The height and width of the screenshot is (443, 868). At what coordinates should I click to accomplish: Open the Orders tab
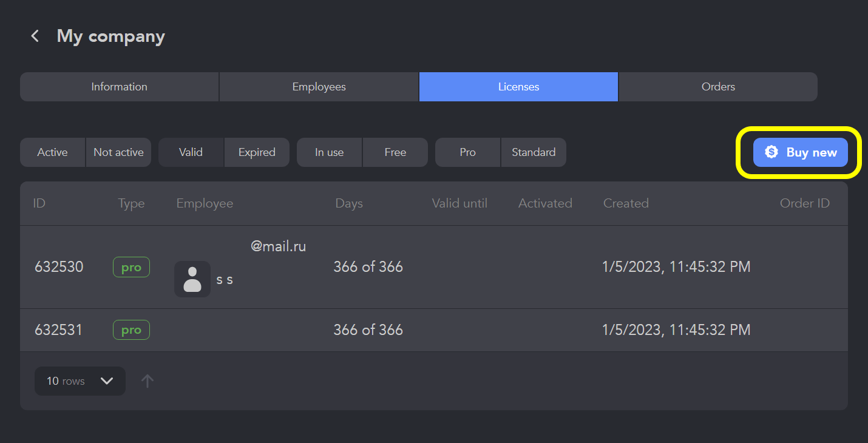click(x=717, y=87)
